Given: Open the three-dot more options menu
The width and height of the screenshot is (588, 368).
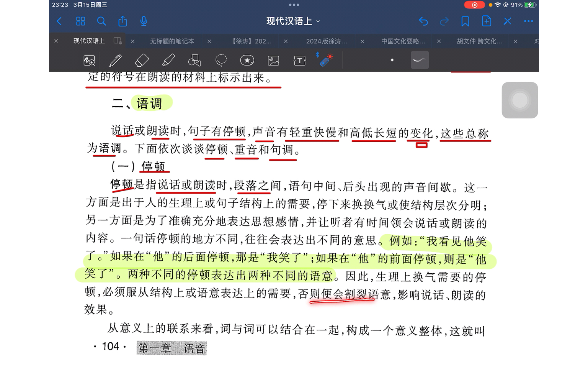Looking at the screenshot, I should coord(529,21).
